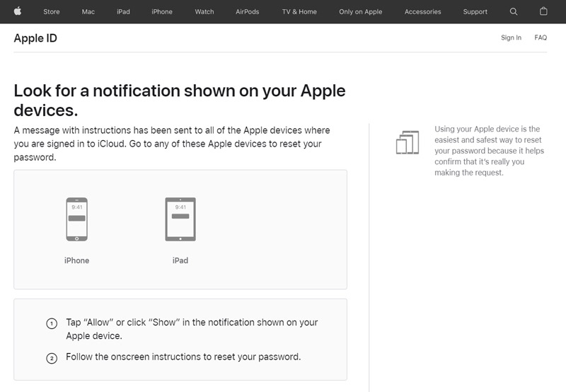566x392 pixels.
Task: Open the Mac menu item
Action: tap(88, 11)
